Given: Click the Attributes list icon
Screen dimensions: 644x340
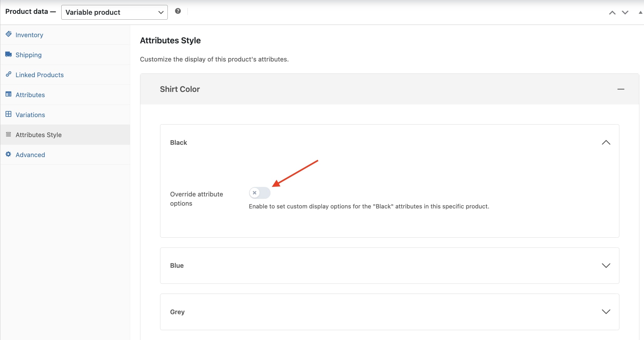Looking at the screenshot, I should point(9,94).
